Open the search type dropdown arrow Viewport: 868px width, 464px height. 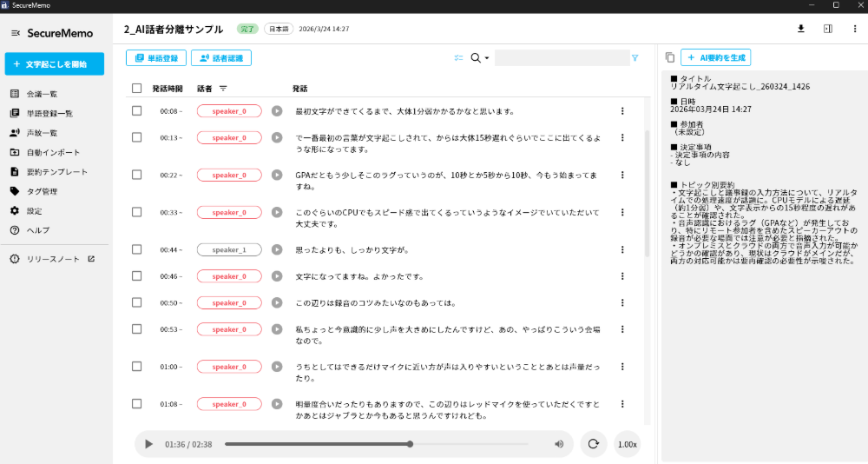tap(487, 58)
